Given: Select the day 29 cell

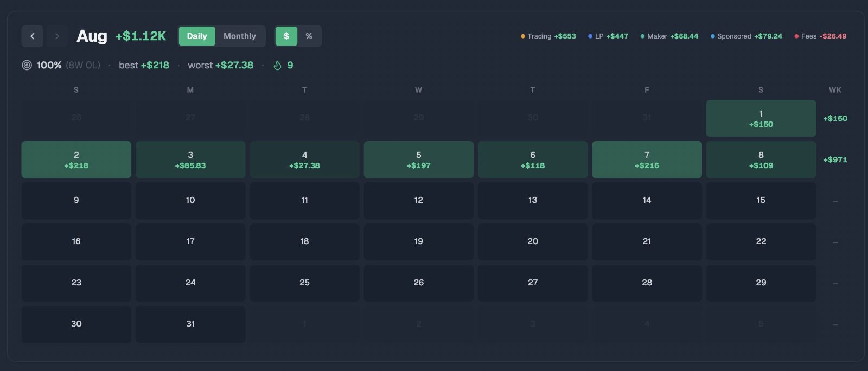Looking at the screenshot, I should coord(761,283).
